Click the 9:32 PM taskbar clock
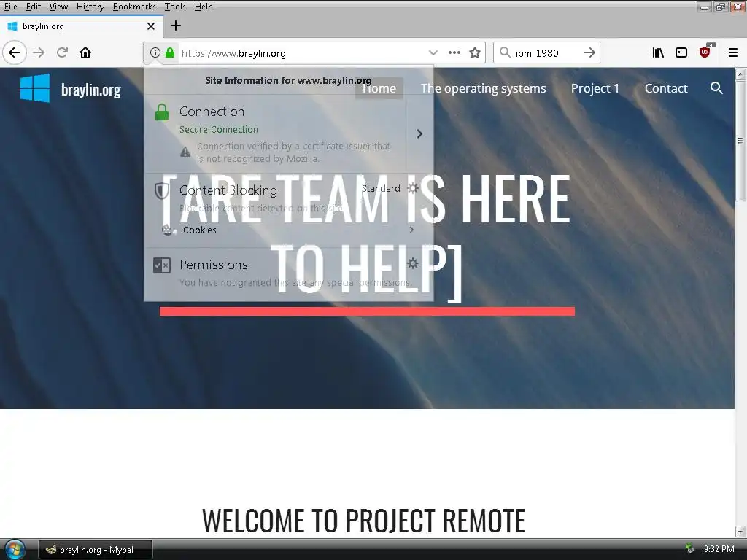 click(719, 549)
